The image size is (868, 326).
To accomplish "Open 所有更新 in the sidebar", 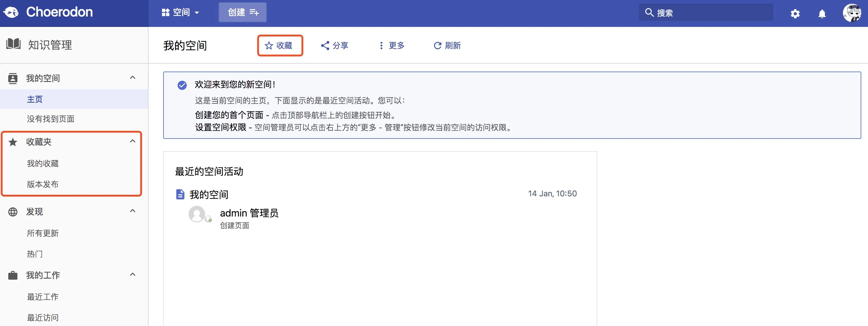I will pos(43,233).
